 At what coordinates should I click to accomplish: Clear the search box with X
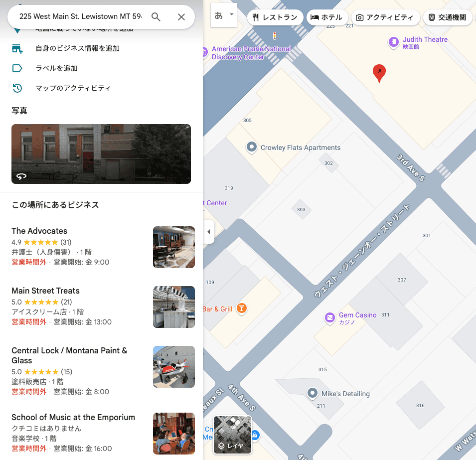click(x=181, y=17)
